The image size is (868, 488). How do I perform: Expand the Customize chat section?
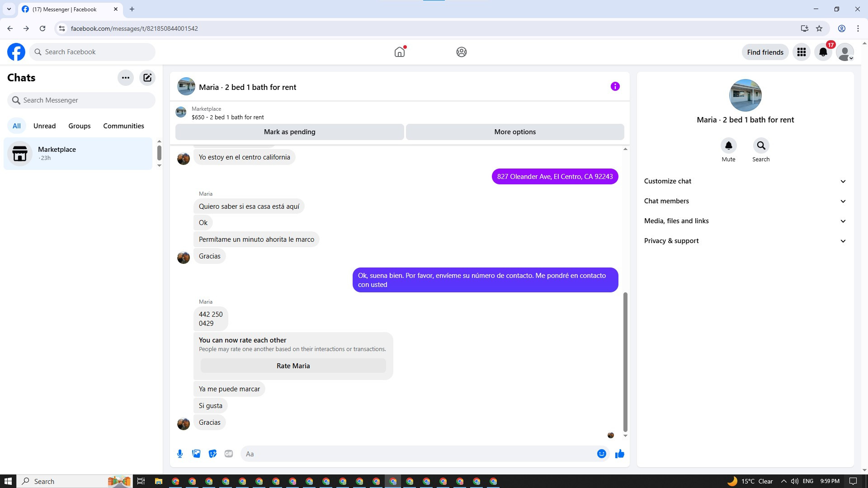[745, 181]
